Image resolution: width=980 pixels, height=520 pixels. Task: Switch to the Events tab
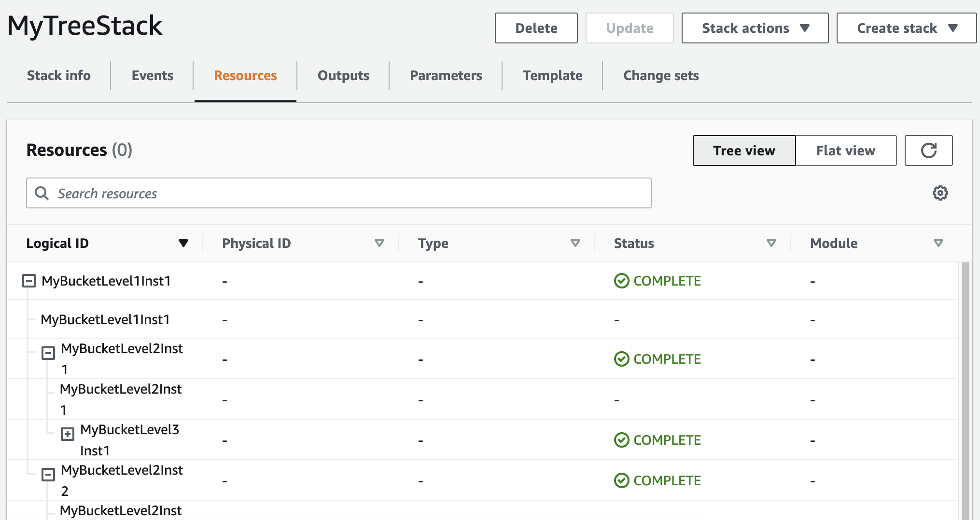[152, 75]
